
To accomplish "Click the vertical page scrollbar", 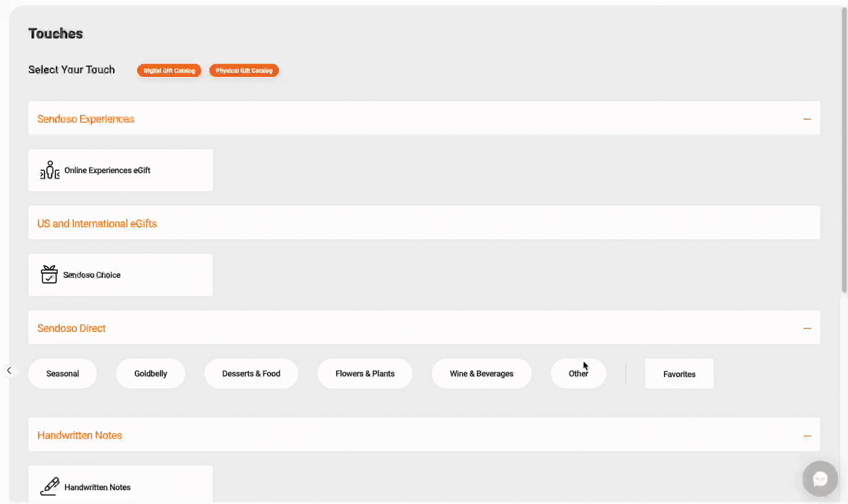I will pyautogui.click(x=844, y=150).
